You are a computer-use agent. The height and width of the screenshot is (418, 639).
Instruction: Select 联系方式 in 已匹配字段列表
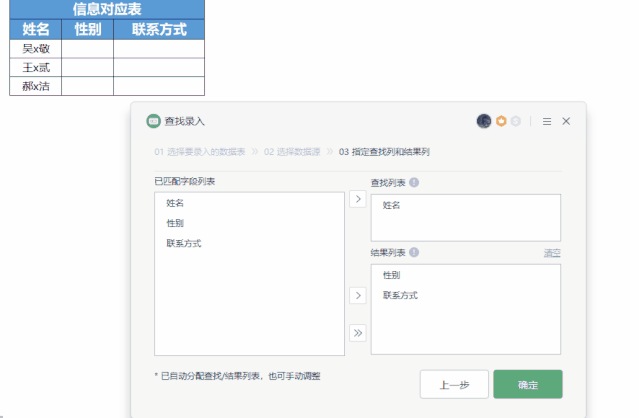pos(183,244)
